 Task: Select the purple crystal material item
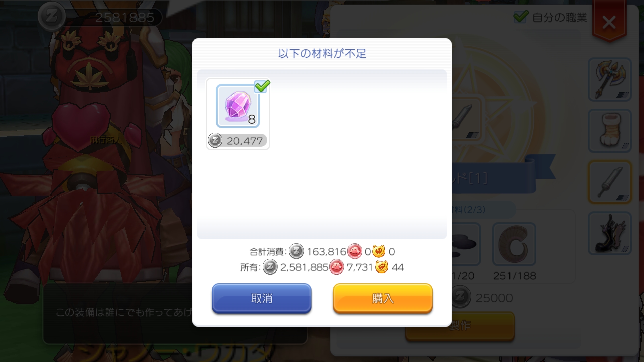[x=238, y=106]
